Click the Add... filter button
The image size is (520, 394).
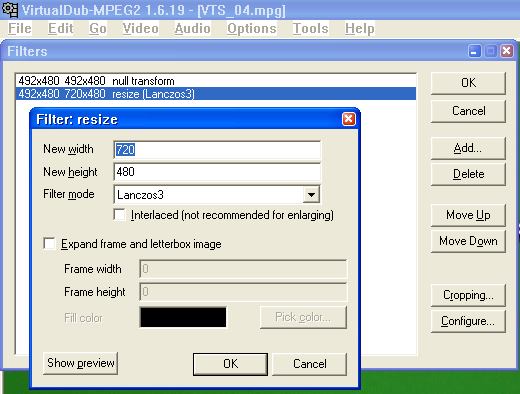468,148
